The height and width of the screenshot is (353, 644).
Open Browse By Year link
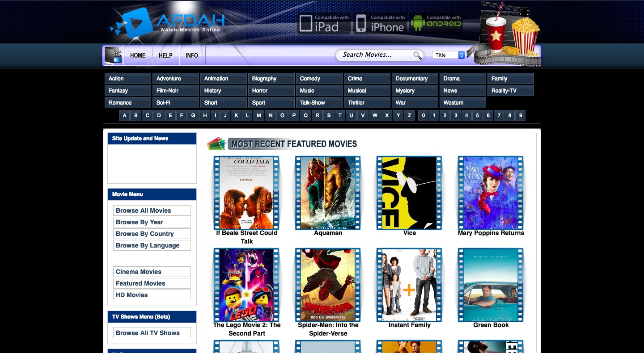point(152,222)
